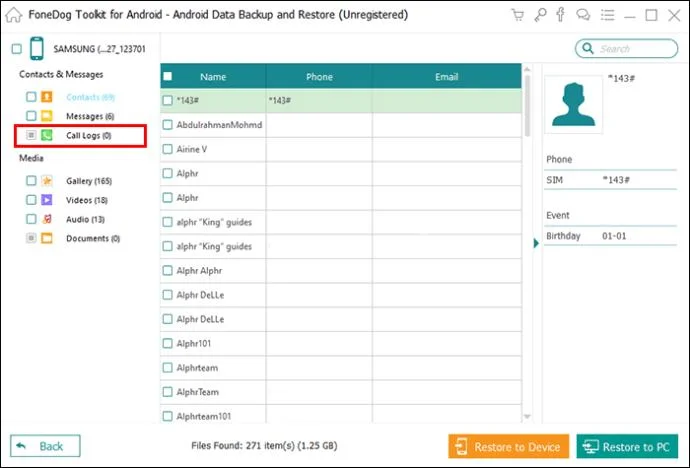Tick the checkbox for Airine V
This screenshot has height=468, width=690.
click(x=168, y=149)
